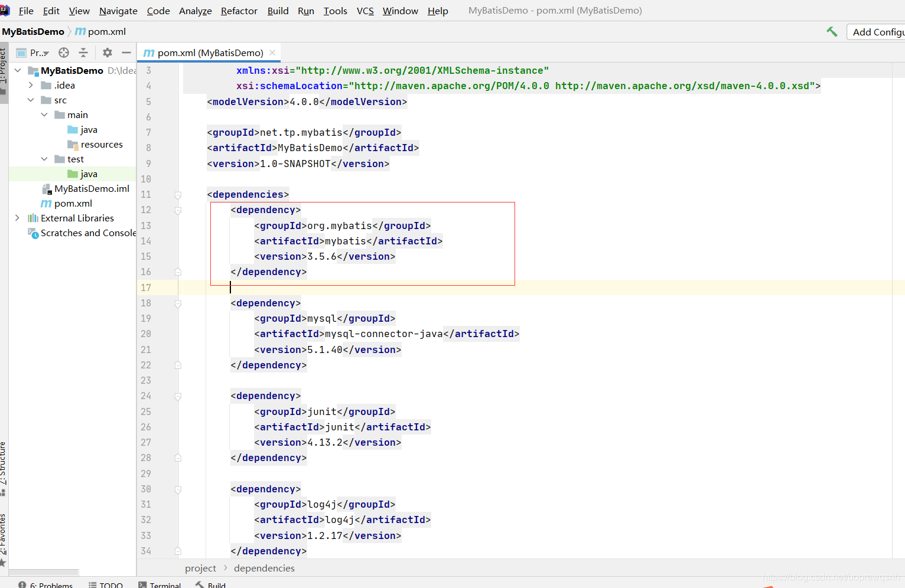Open the Refactor menu
The height and width of the screenshot is (588, 905).
239,11
